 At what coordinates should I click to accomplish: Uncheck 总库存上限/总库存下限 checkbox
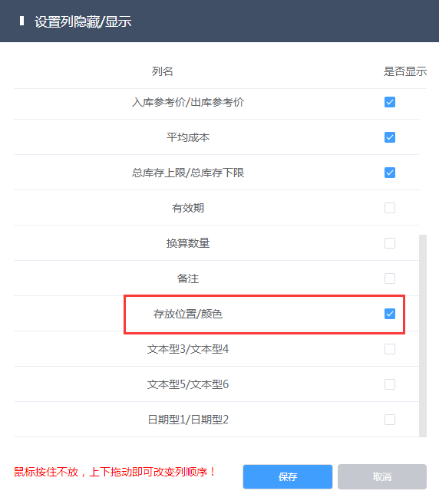click(x=389, y=173)
